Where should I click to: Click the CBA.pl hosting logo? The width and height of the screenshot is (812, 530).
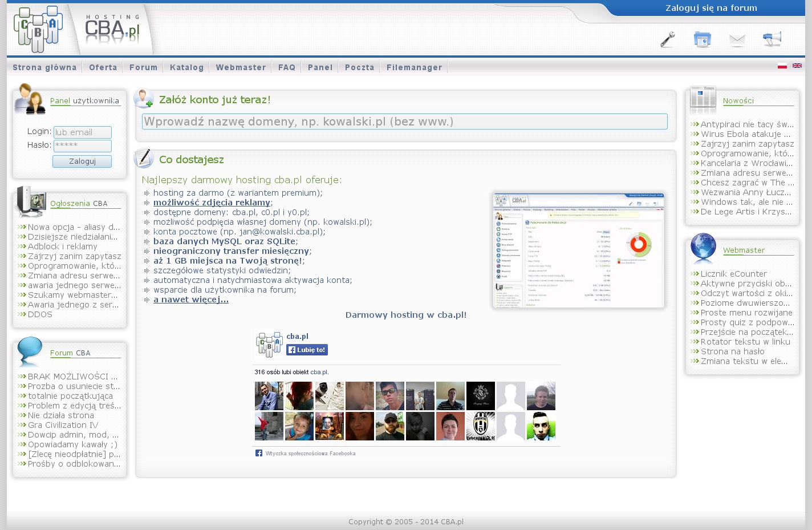[112, 30]
